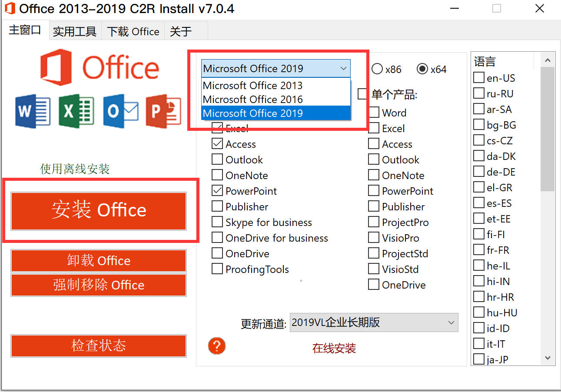Check Word under single products
Screen dimensions: 561x392
coord(374,113)
